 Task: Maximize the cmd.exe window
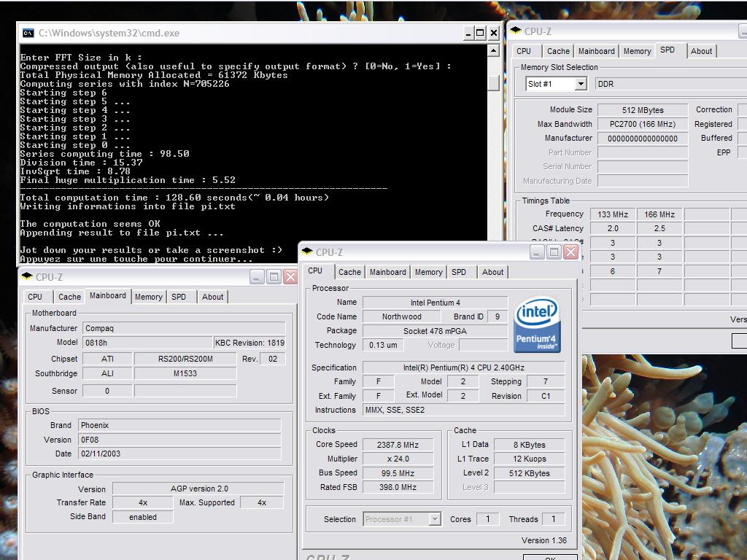pyautogui.click(x=480, y=33)
